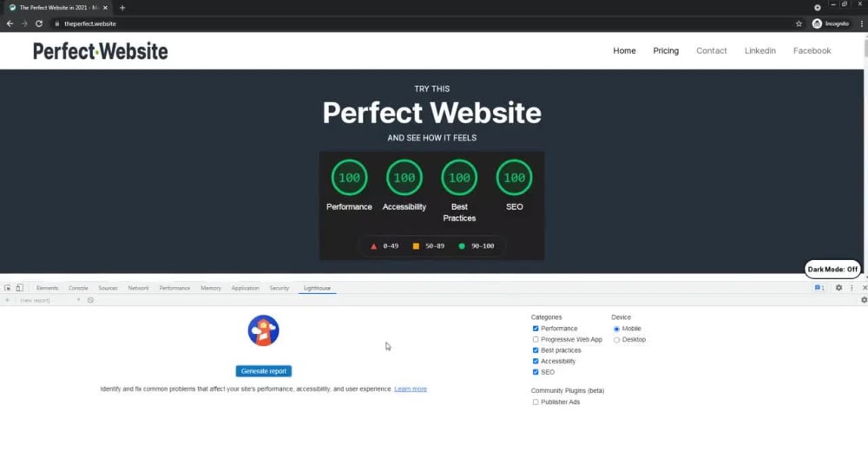Check the Progressive Web App checkbox
Image resolution: width=868 pixels, height=470 pixels.
pos(536,340)
